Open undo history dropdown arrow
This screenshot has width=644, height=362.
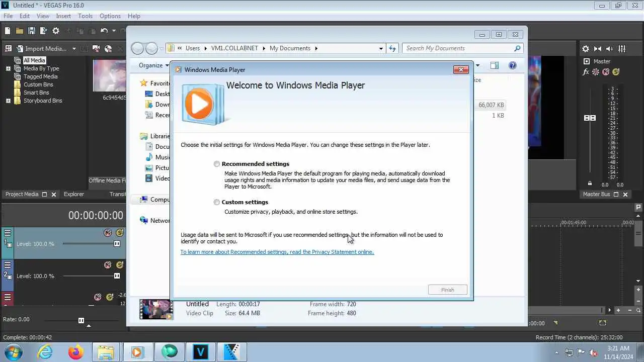point(114,31)
